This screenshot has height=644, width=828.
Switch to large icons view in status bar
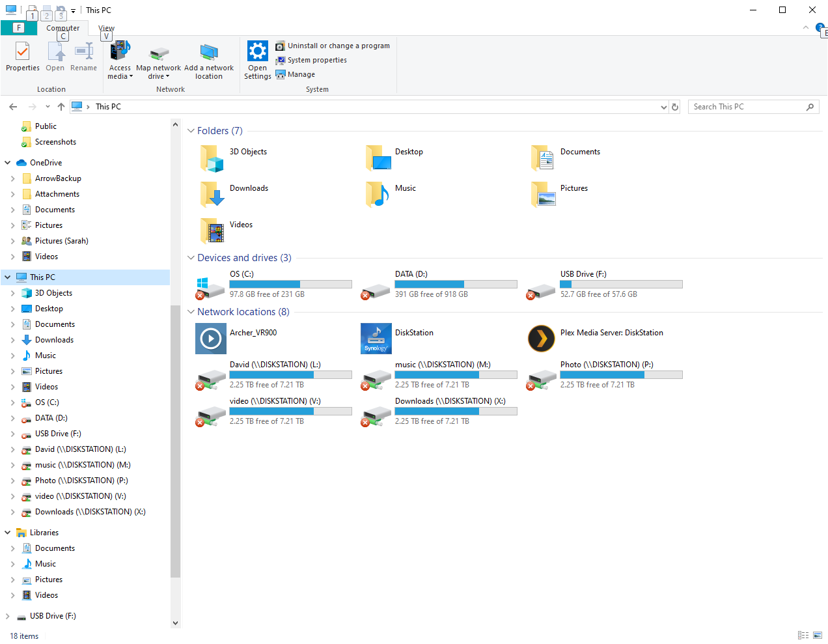tap(816, 635)
